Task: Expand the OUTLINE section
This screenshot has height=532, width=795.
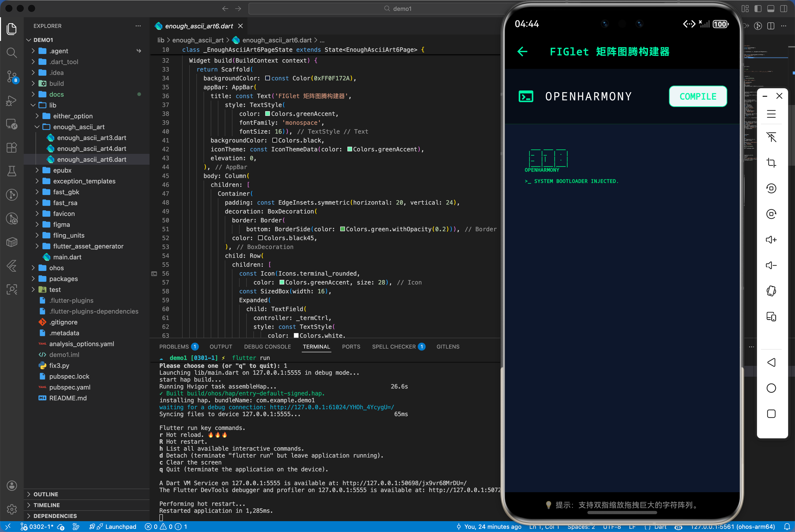Action: [46, 494]
